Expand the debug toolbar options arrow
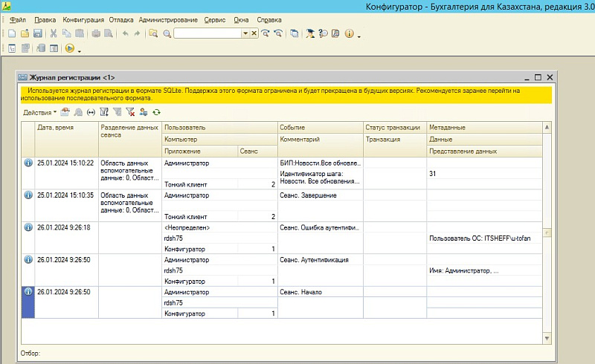This screenshot has width=595, height=364. 79,51
